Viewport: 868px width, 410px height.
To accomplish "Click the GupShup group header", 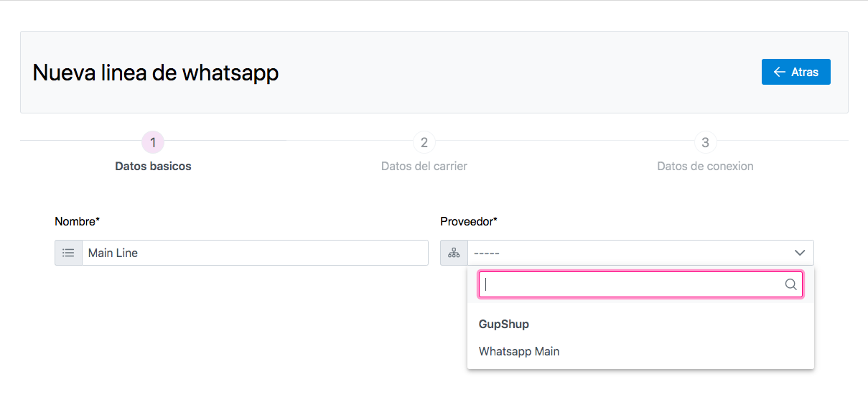I will 504,324.
